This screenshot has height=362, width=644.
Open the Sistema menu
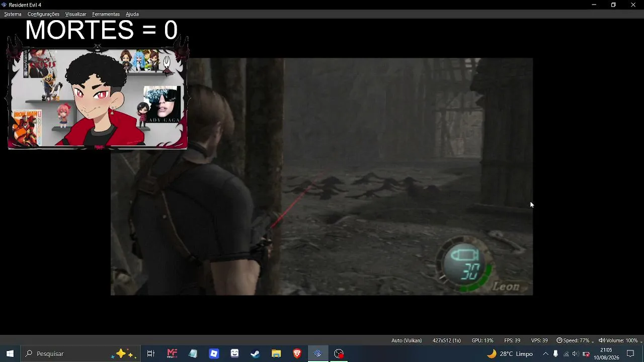point(13,14)
